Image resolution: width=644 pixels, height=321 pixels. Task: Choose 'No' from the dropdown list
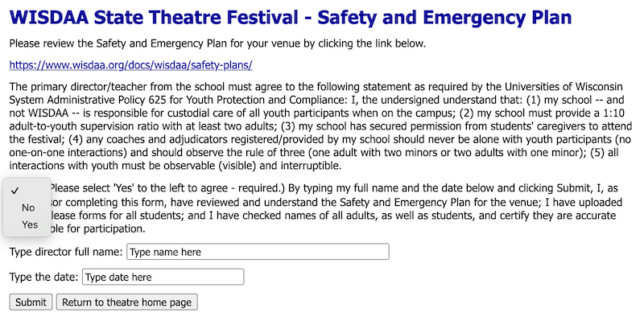pyautogui.click(x=27, y=208)
